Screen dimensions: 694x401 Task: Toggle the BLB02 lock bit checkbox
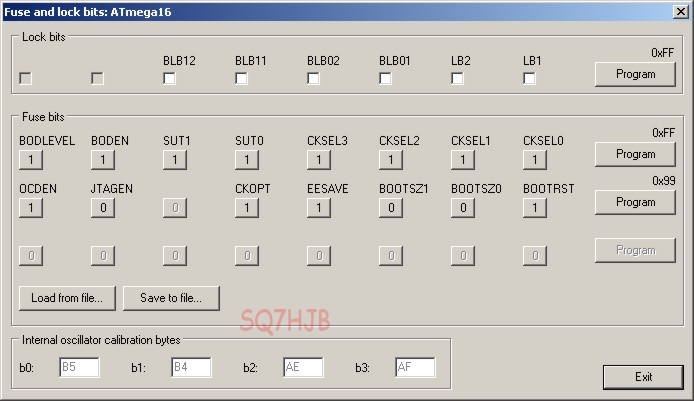(313, 78)
